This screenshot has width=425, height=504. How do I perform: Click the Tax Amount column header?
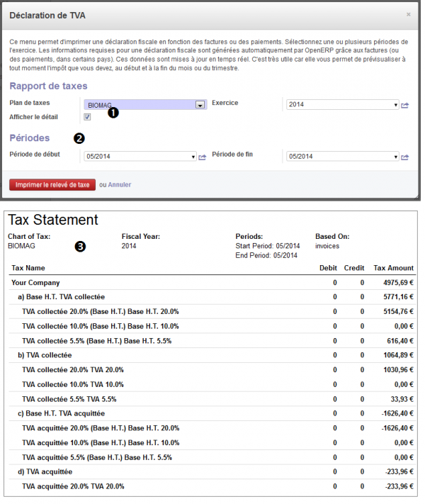coord(393,269)
